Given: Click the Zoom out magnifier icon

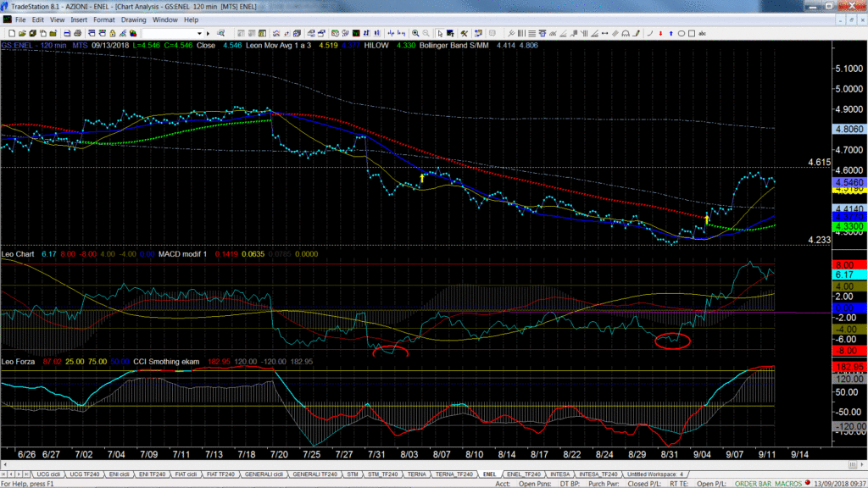Looking at the screenshot, I should [x=426, y=33].
